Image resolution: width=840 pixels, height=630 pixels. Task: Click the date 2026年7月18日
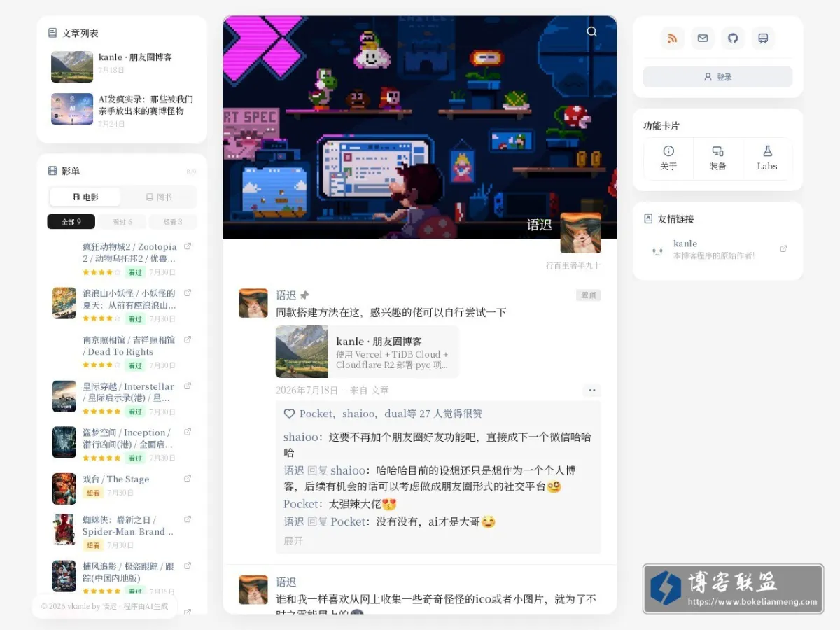click(x=307, y=391)
